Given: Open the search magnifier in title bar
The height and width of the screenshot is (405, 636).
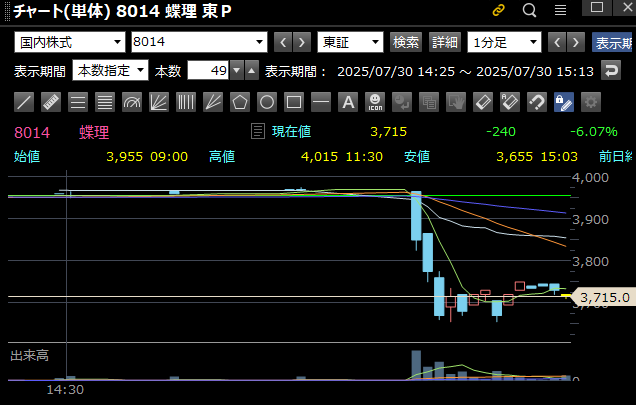Looking at the screenshot, I should (529, 10).
